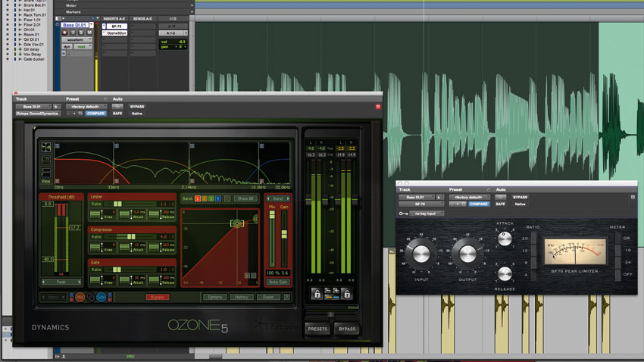Click the left lock icon under Ozone meters

click(317, 293)
